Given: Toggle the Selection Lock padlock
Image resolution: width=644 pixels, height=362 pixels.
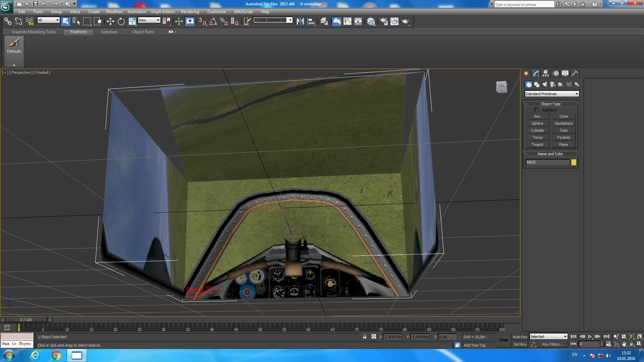Looking at the screenshot, I should [x=365, y=337].
